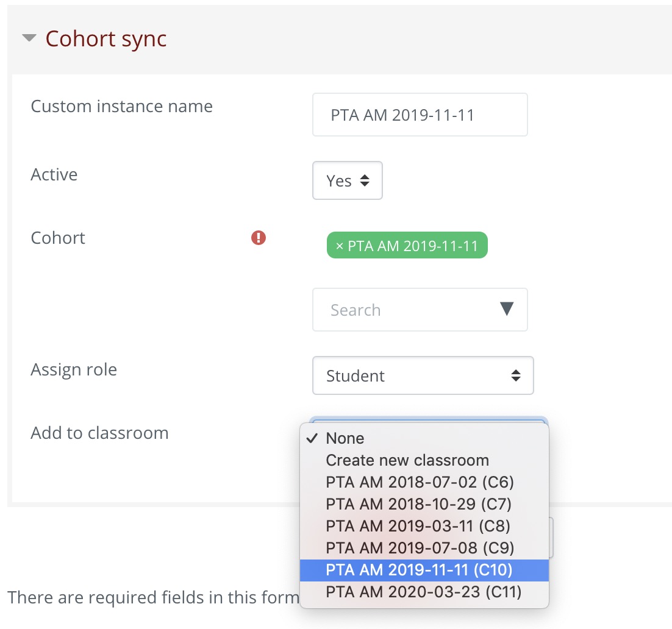Choose Create new classroom from the list
Image resolution: width=672 pixels, height=629 pixels.
pos(407,460)
